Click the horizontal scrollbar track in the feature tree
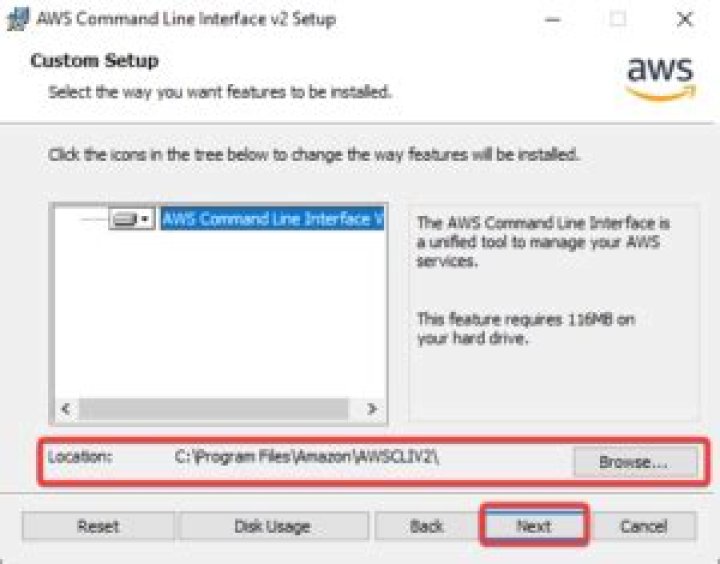This screenshot has height=564, width=720. click(215, 409)
